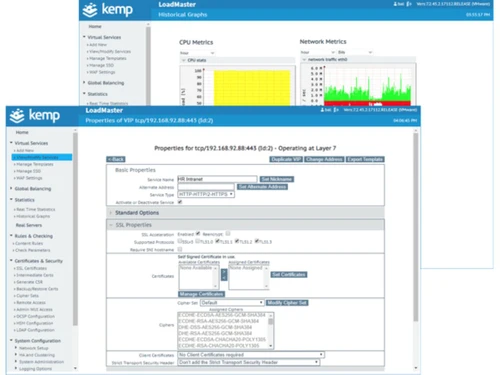Uncheck the SSL Acceleration Enabled checkbox
Image resolution: width=500 pixels, height=375 pixels.
point(198,233)
